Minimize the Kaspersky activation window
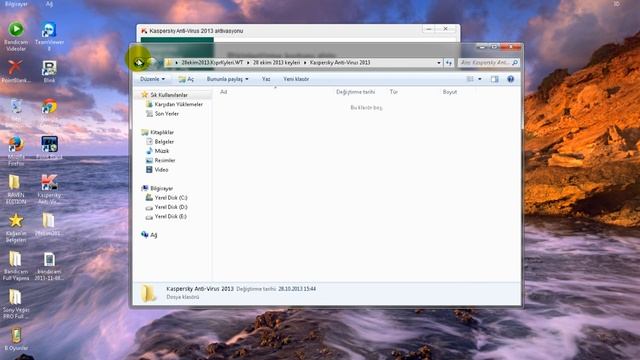The image size is (640, 360). pos(429,29)
